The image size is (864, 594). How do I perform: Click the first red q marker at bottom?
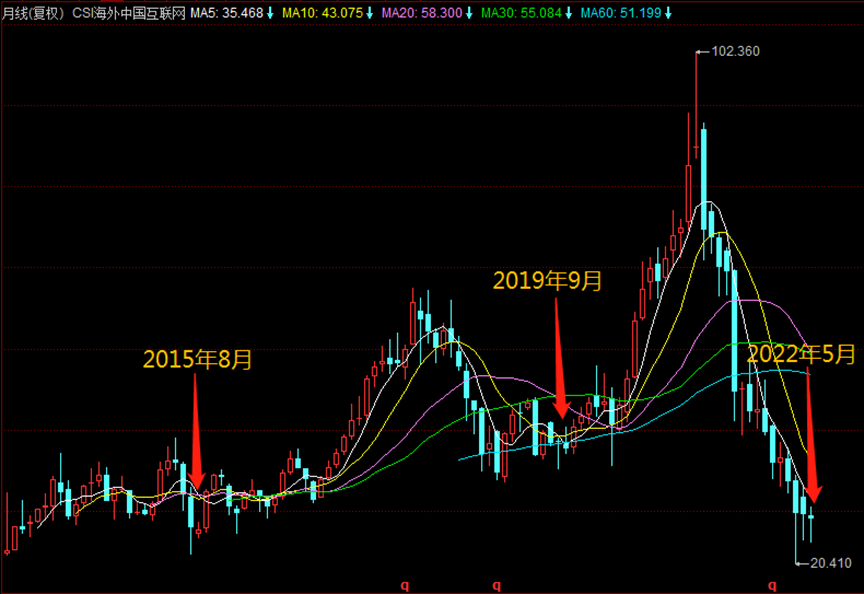(405, 585)
